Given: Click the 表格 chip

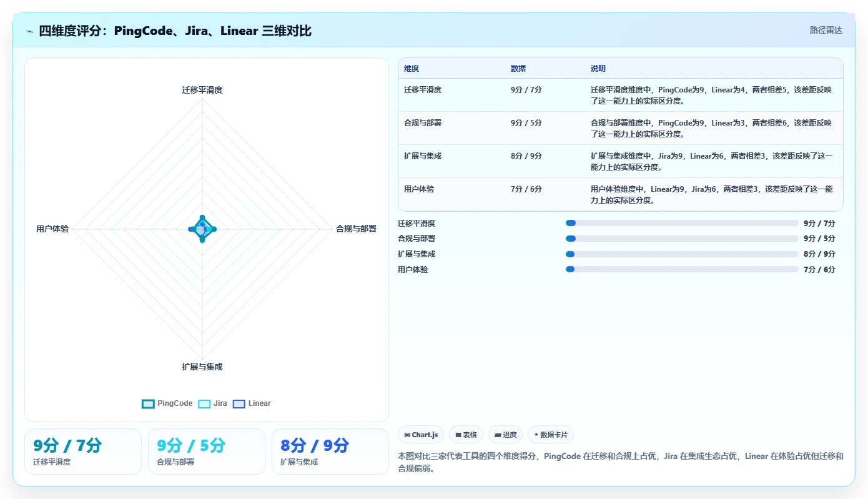Looking at the screenshot, I should point(466,435).
